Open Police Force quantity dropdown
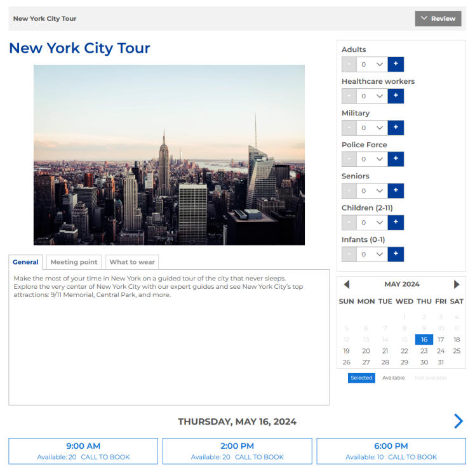Image resolution: width=475 pixels, height=476 pixels. pyautogui.click(x=371, y=159)
